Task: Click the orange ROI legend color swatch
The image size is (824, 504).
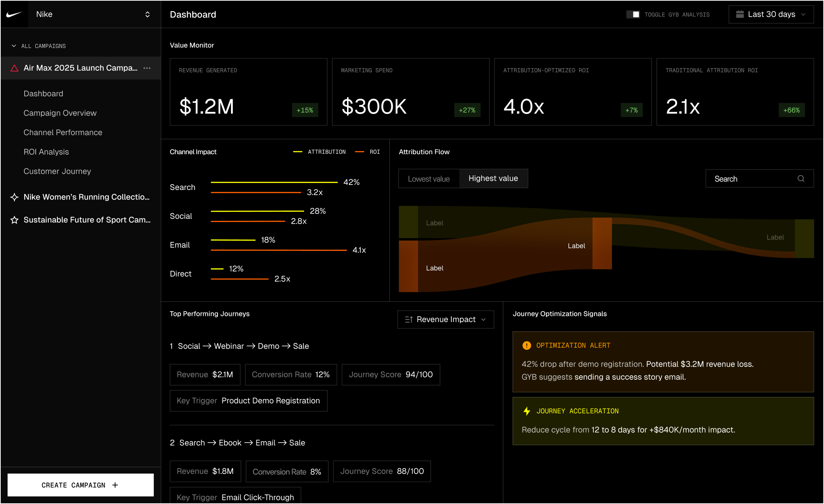Action: (x=359, y=152)
